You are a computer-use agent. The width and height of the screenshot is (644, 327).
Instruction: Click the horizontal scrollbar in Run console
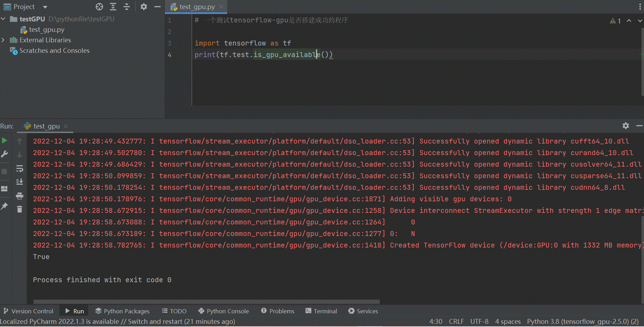coord(206,301)
